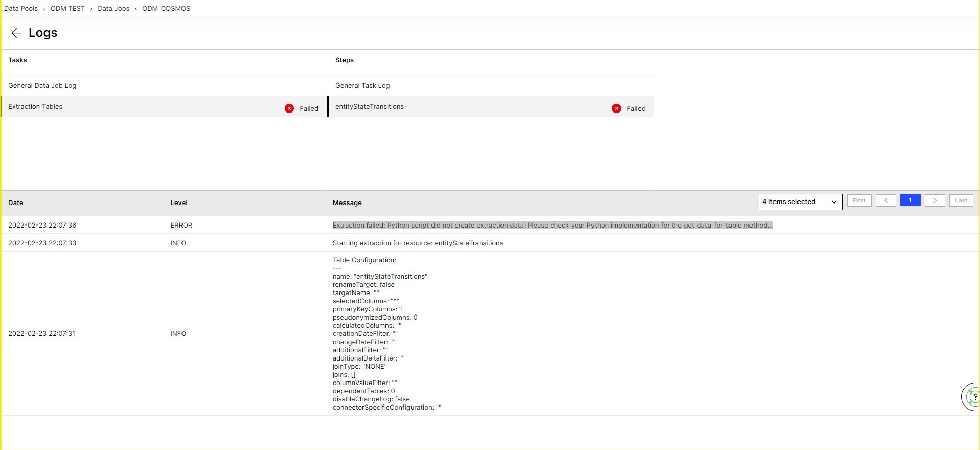Click the red failed icon for Extraction Tables

coord(289,108)
